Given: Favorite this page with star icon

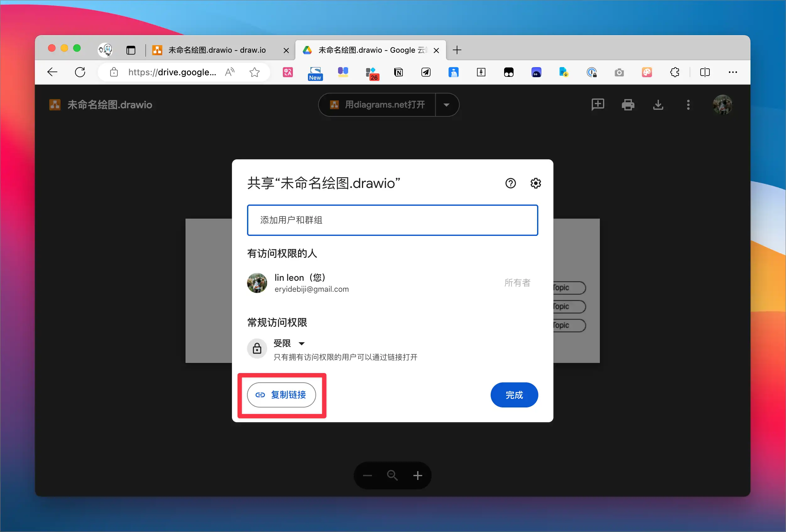Looking at the screenshot, I should [x=254, y=72].
